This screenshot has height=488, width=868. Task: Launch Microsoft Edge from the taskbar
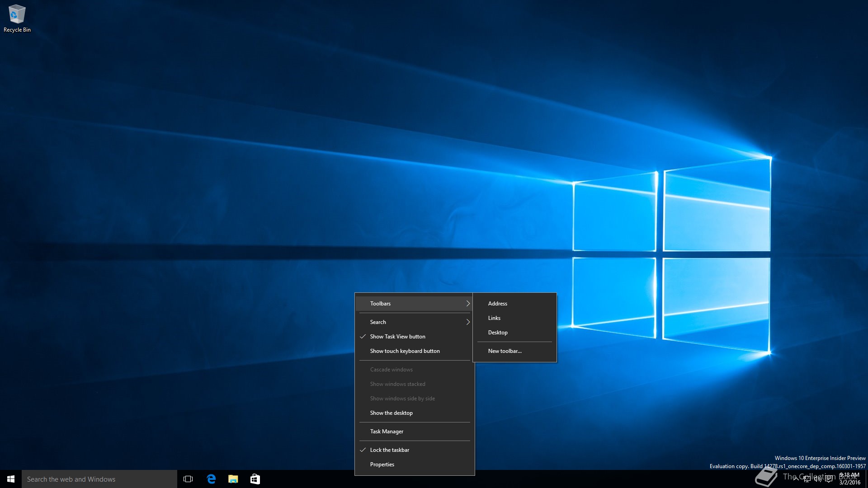(211, 479)
